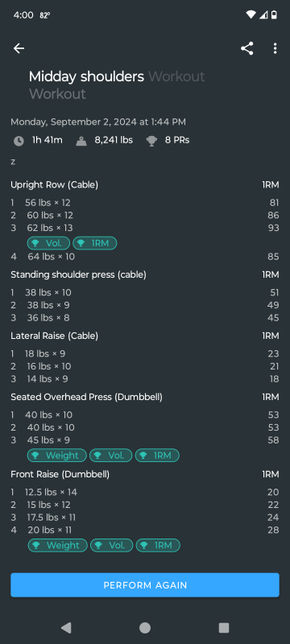Select set 3 of 45 lbs × 9

tap(145, 440)
